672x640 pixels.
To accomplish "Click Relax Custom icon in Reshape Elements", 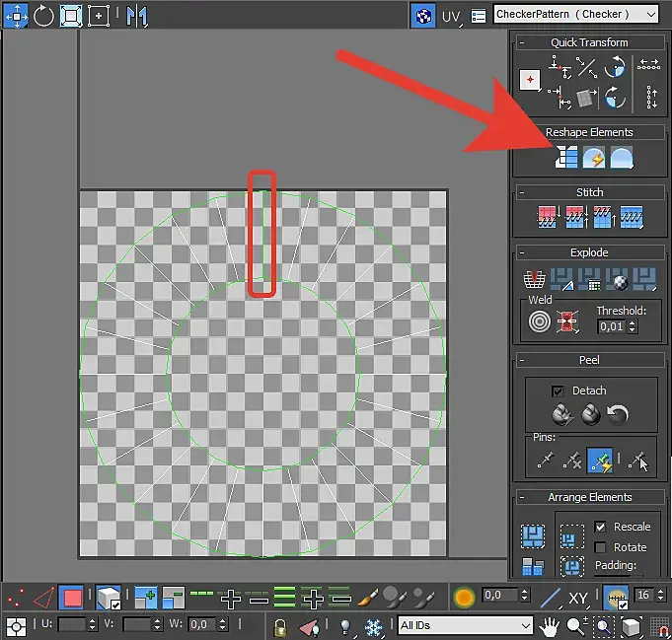I will [622, 158].
